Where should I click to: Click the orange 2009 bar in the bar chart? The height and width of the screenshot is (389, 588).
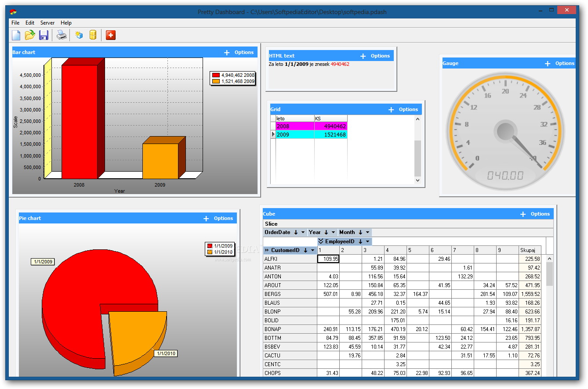[160, 161]
